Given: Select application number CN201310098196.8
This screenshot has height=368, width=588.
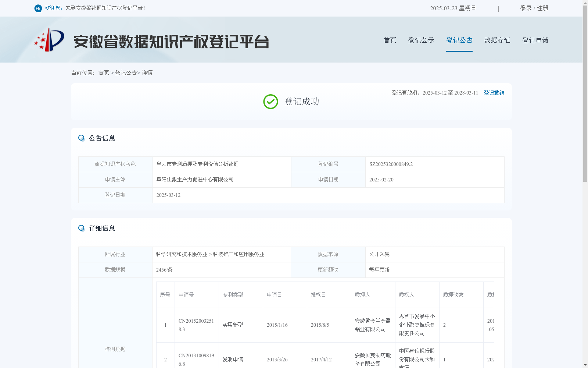Looking at the screenshot, I should pyautogui.click(x=196, y=360).
